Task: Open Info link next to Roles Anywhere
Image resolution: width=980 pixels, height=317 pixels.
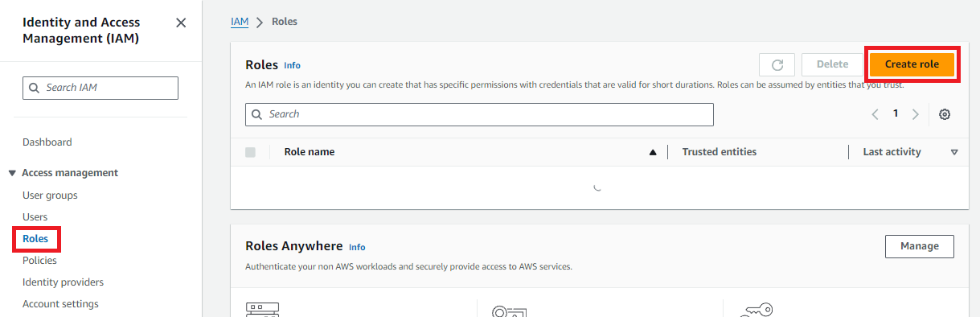Action: coord(357,247)
